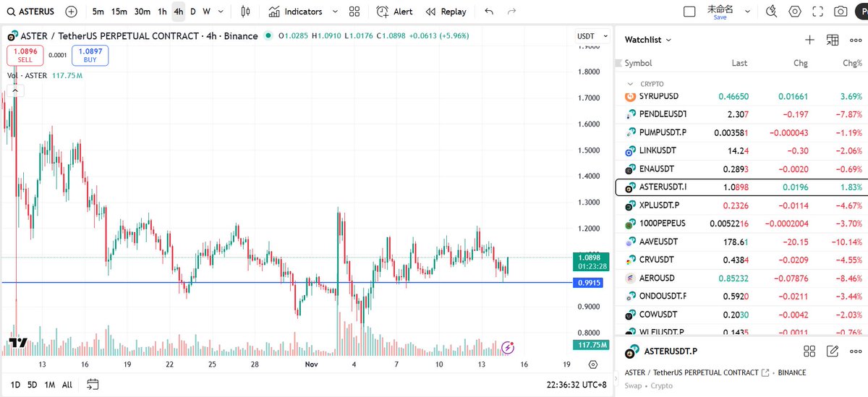Take a chart snapshot with camera icon
This screenshot has height=397, width=868.
click(x=841, y=12)
